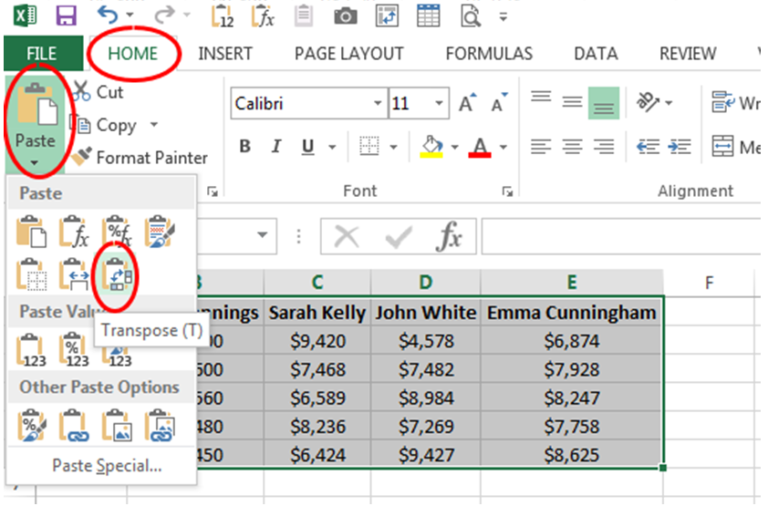
Task: Open Paste Special dialog link
Action: [x=107, y=465]
